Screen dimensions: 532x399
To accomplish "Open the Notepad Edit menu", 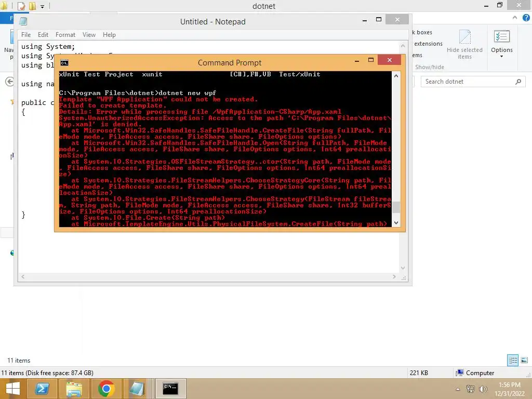I will (x=43, y=35).
